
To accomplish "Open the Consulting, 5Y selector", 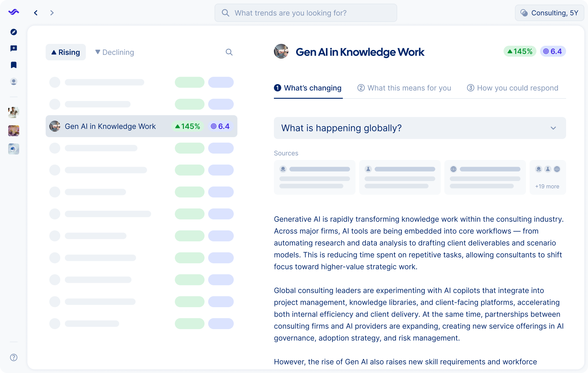I will (549, 13).
